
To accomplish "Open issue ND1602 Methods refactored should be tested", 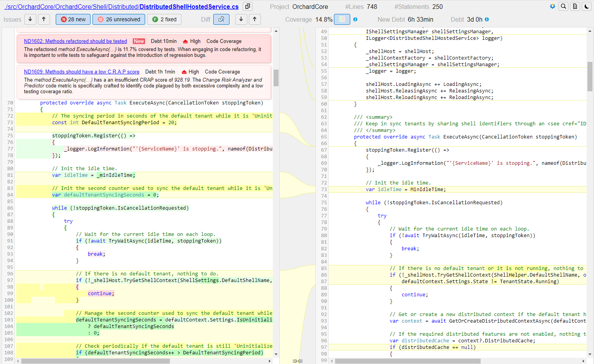I will pyautogui.click(x=75, y=41).
